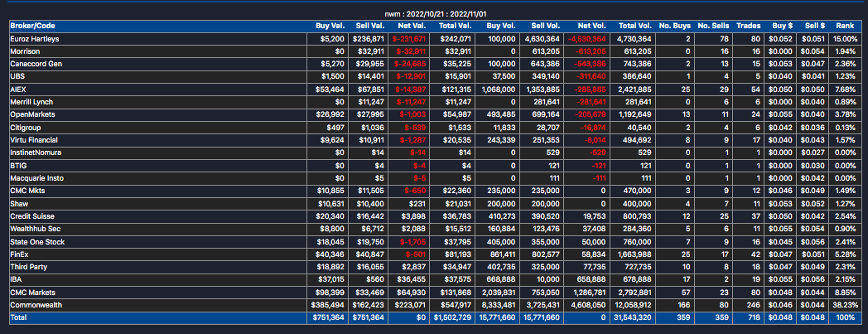Click the Total Vol. column header
The width and height of the screenshot is (868, 334).
(x=635, y=26)
